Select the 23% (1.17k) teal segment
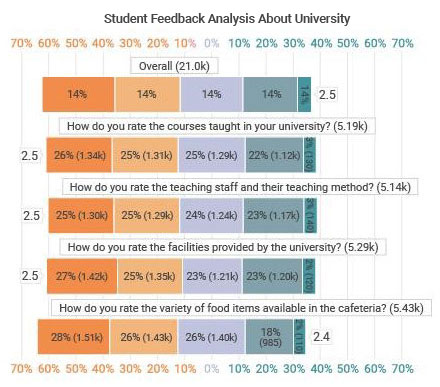 point(274,215)
